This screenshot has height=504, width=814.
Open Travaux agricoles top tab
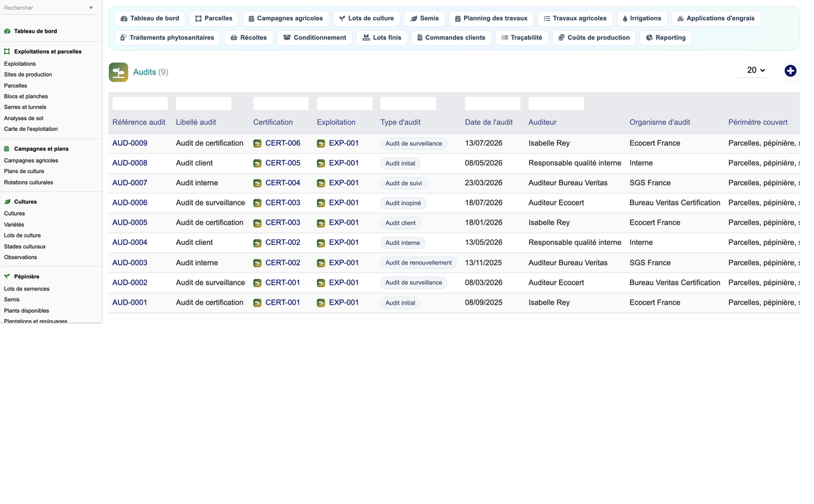point(575,18)
